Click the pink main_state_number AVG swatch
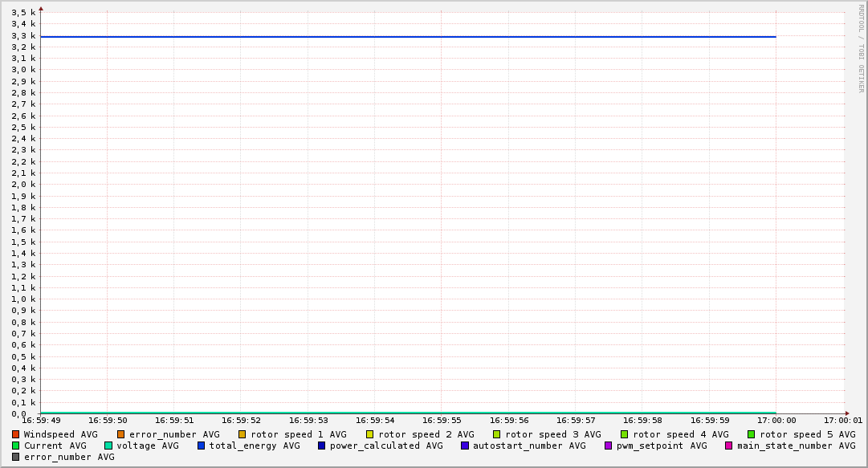Screen dimensions: 868x468 729,446
